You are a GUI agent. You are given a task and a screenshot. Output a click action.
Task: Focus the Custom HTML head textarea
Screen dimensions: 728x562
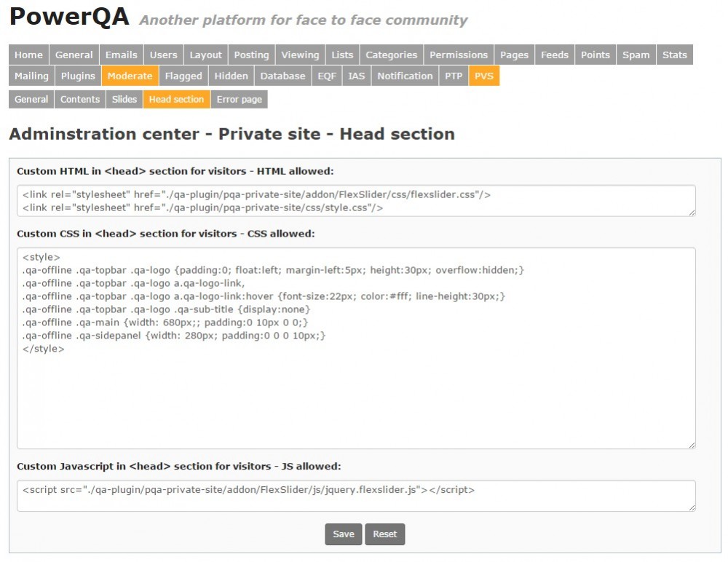(x=355, y=201)
